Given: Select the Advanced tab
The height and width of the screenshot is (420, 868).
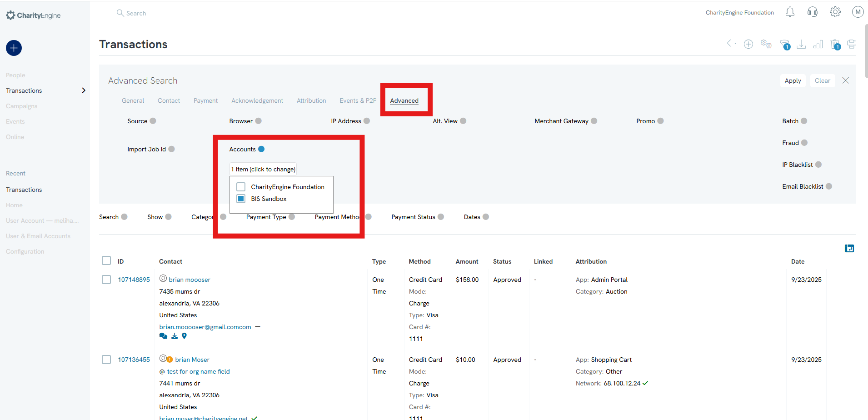Looking at the screenshot, I should [404, 100].
